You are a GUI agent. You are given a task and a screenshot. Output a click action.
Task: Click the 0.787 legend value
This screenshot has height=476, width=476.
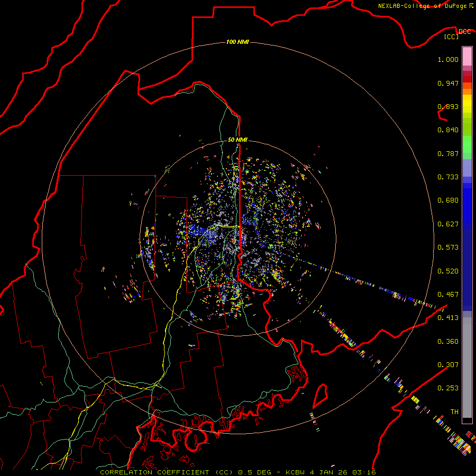[448, 153]
